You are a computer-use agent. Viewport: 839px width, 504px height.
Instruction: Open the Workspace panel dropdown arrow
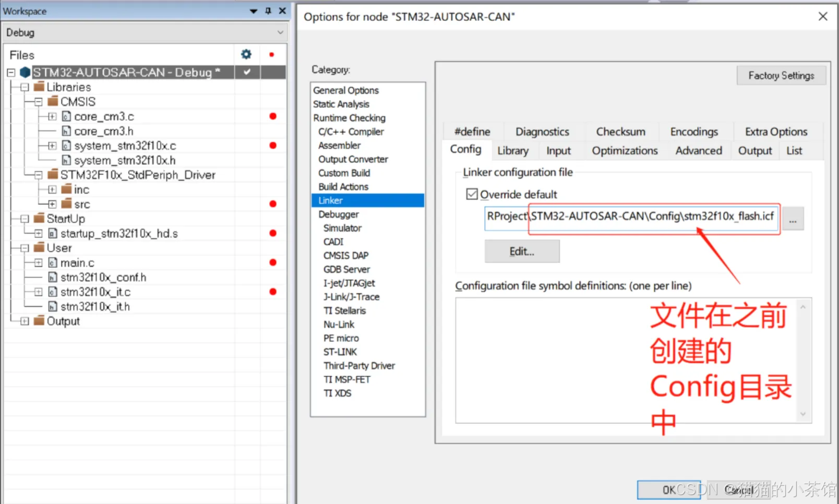pyautogui.click(x=254, y=11)
